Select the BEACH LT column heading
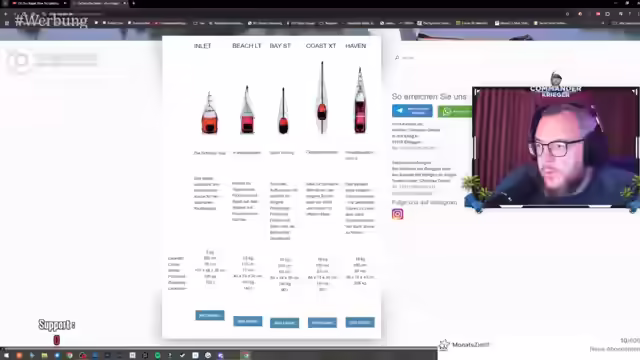The height and width of the screenshot is (360, 640). point(247,46)
